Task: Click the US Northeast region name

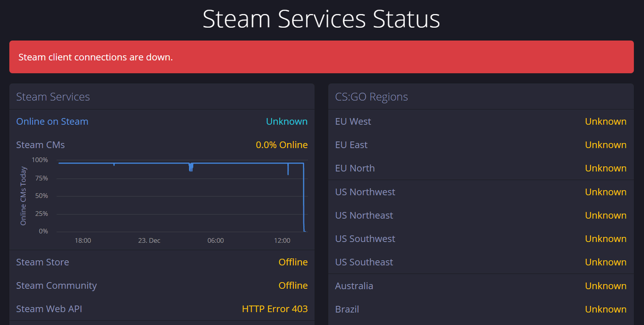Action: click(364, 215)
